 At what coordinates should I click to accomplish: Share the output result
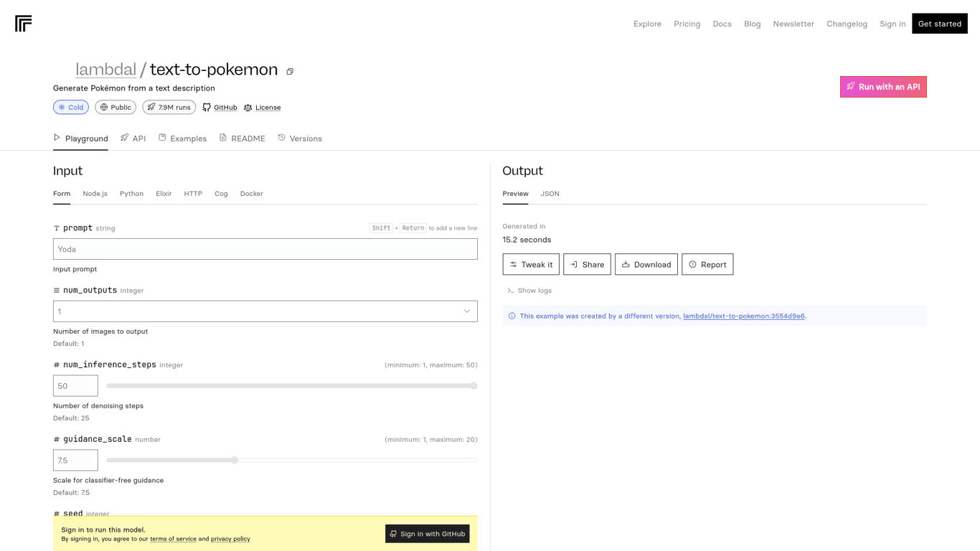tap(587, 265)
